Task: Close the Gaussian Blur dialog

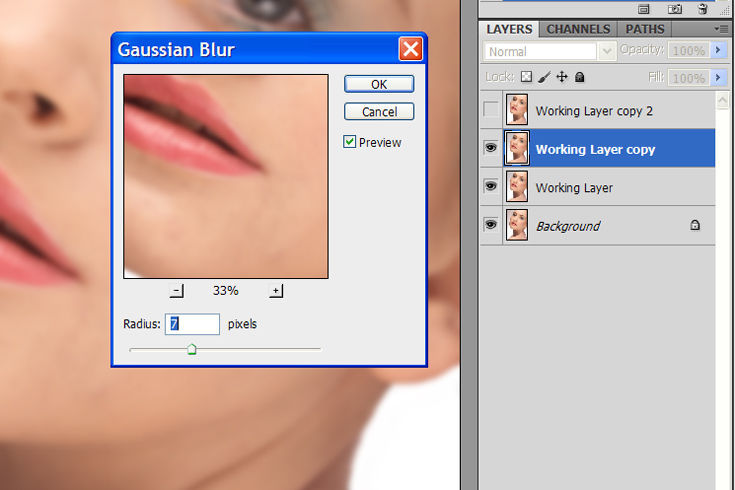Action: (x=410, y=49)
